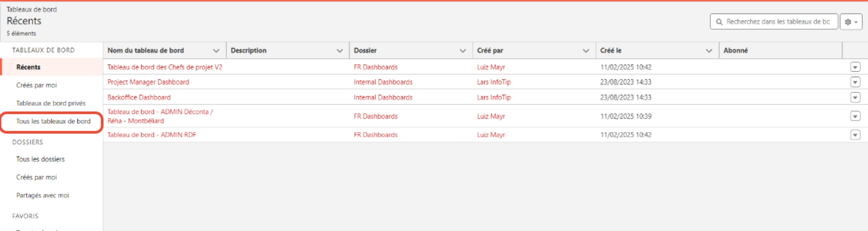
Task: Open row actions for ADMIN Déconta Montbéliard row
Action: tap(855, 116)
